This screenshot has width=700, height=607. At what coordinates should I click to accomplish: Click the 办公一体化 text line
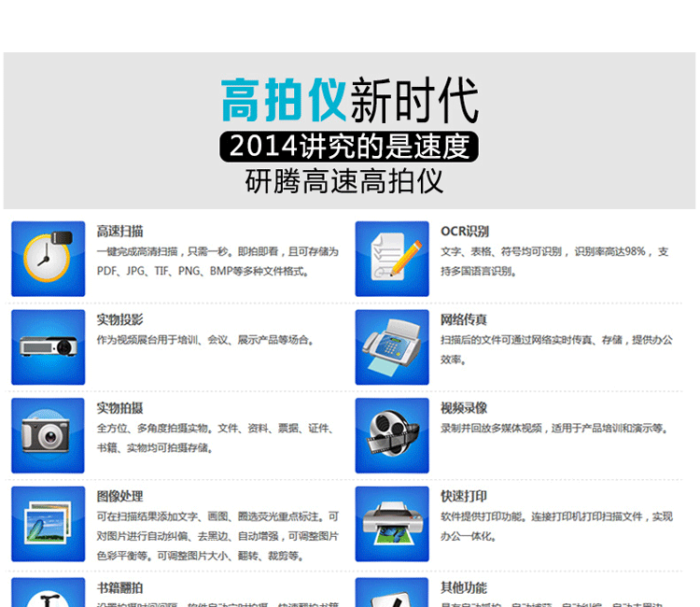coord(469,536)
